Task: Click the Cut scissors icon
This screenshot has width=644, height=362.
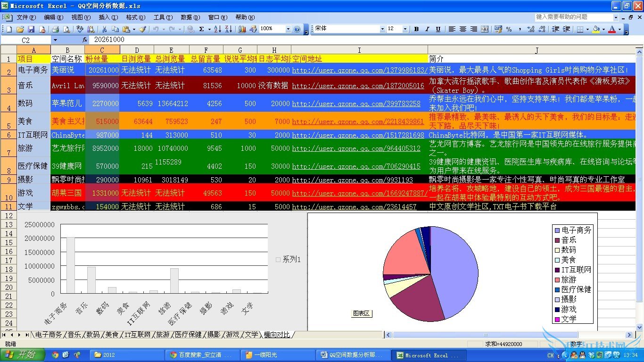Action: coord(104,29)
